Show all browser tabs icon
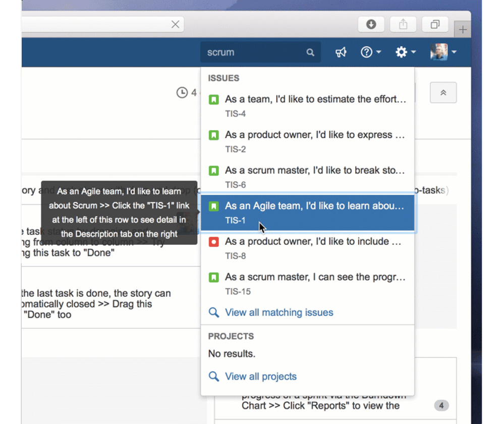504x424 pixels. click(435, 24)
